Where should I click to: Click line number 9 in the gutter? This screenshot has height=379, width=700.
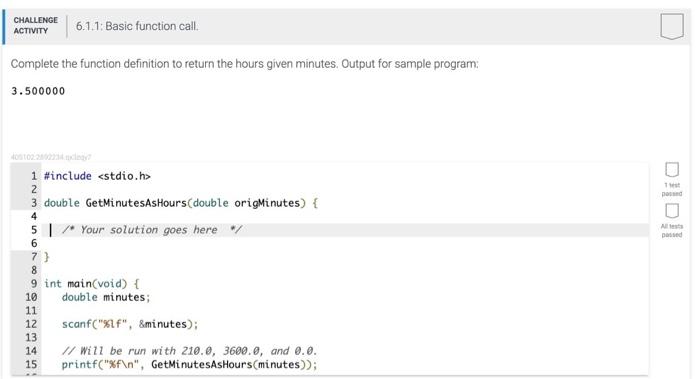pyautogui.click(x=34, y=284)
